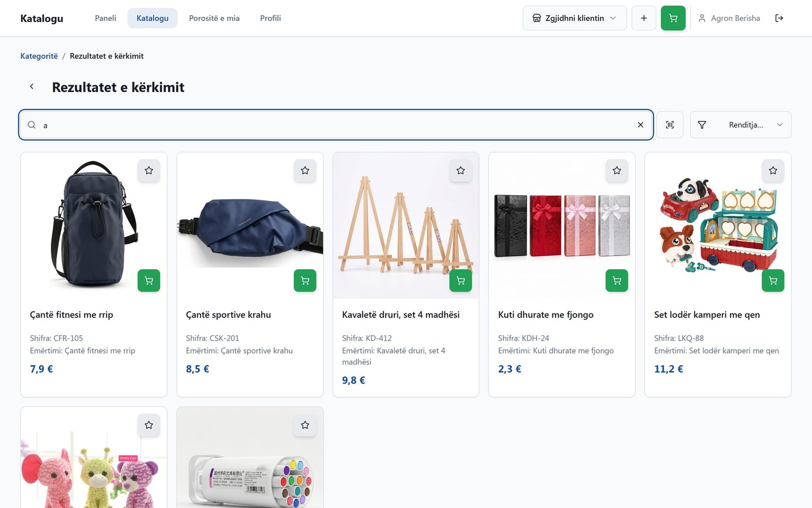Open the barcode scanner button
This screenshot has height=508, width=812.
670,125
